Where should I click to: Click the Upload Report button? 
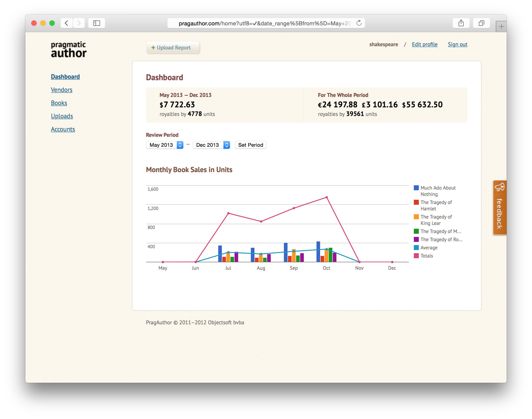coord(173,48)
